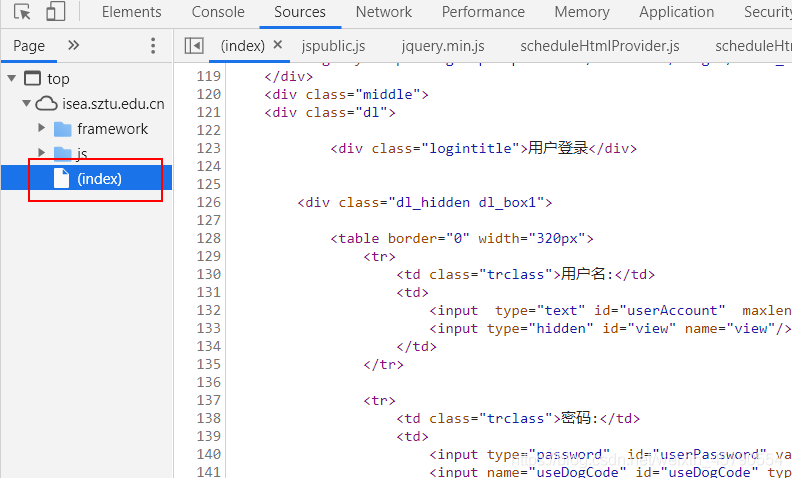
Task: Open the navigator three-dot options menu
Action: [x=153, y=46]
